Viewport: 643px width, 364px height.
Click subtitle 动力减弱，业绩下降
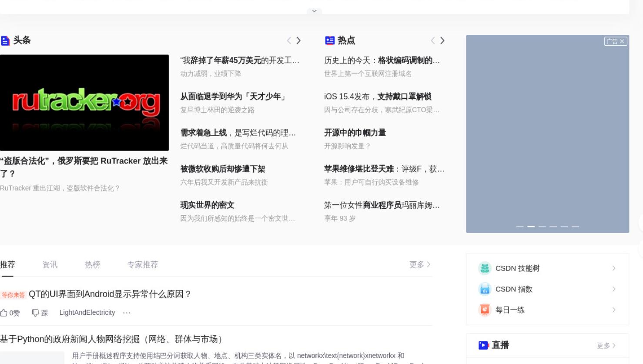tap(211, 74)
